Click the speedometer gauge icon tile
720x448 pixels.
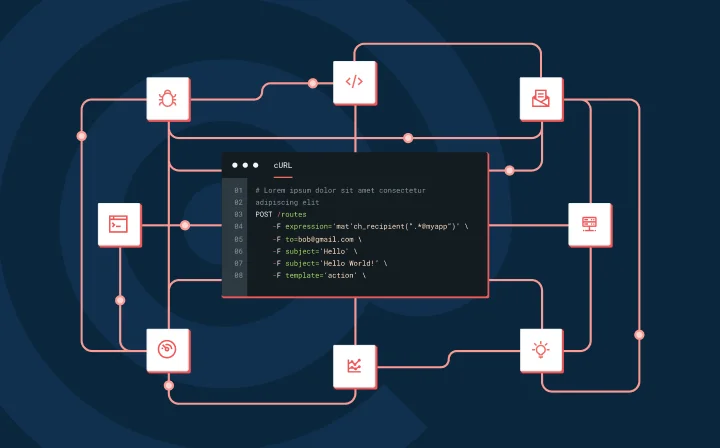click(x=168, y=351)
